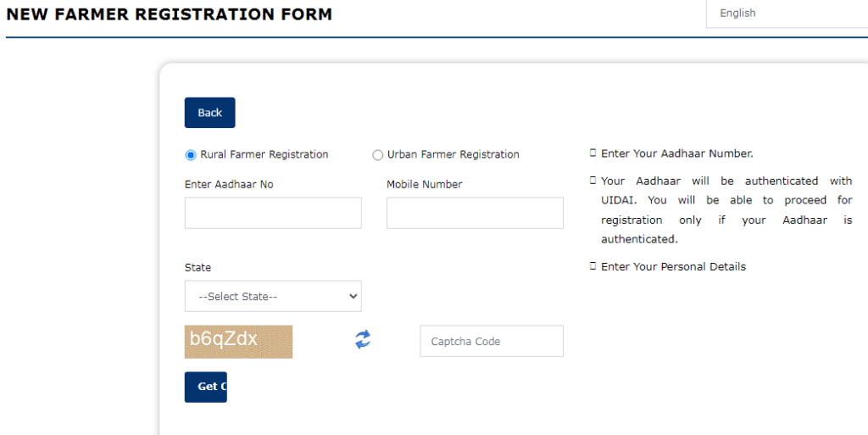Click the State label above the dropdown

pyautogui.click(x=198, y=267)
